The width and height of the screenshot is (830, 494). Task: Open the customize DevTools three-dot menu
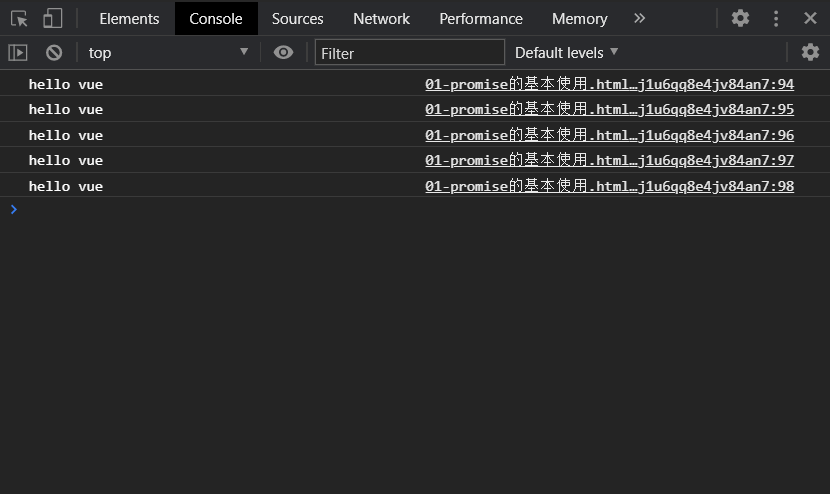tap(776, 19)
